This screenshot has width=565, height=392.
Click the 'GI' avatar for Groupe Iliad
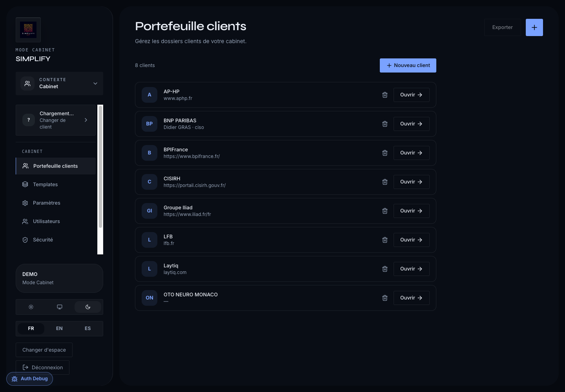(x=149, y=211)
